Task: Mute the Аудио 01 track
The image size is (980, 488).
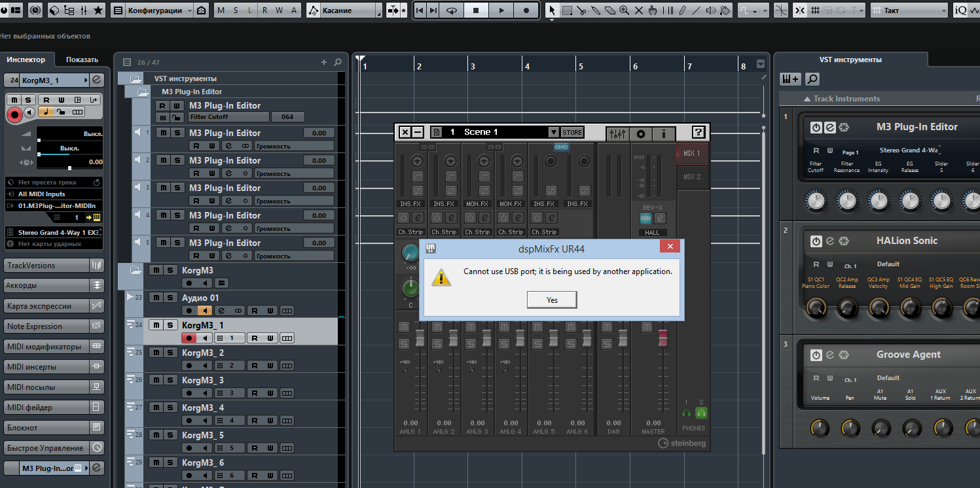Action: [x=156, y=298]
